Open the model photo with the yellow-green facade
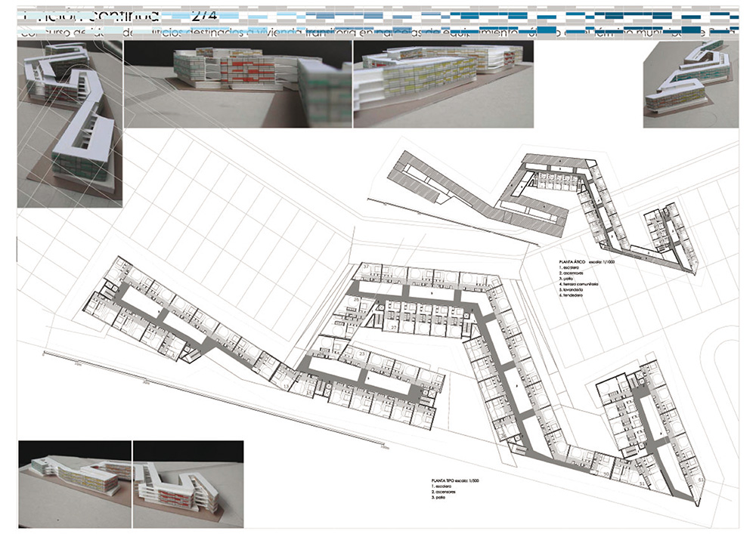This screenshot has width=756, height=534. point(444,84)
